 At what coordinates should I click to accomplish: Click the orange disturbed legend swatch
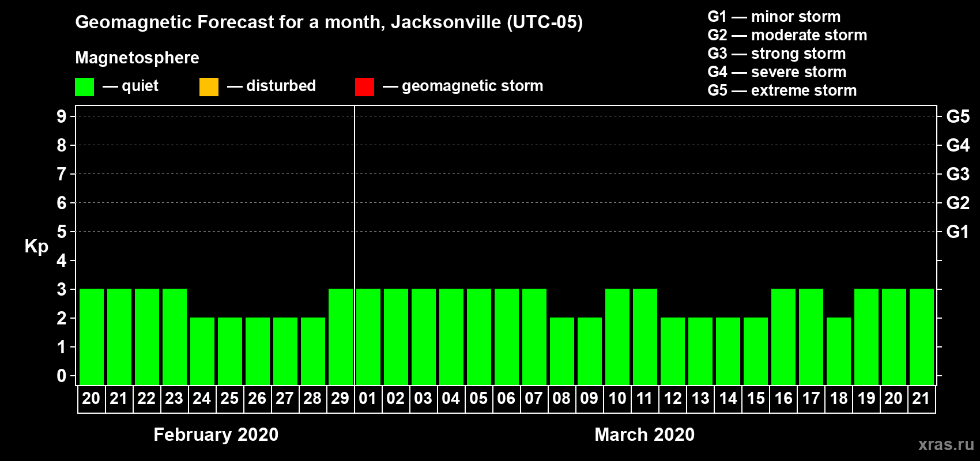(x=209, y=87)
